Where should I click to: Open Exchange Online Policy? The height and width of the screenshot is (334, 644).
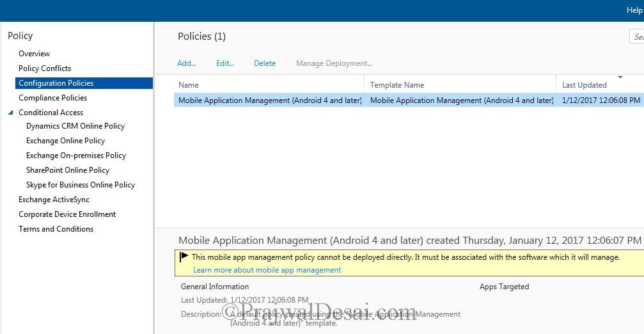65,141
